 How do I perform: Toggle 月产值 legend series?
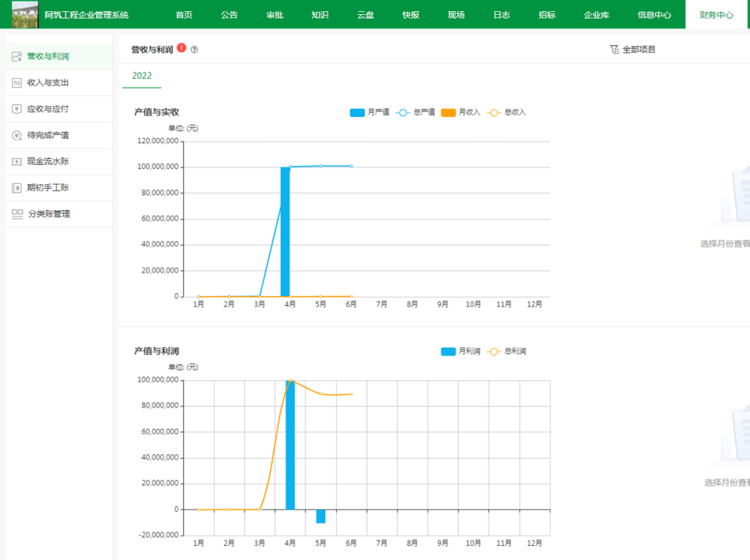[x=369, y=112]
